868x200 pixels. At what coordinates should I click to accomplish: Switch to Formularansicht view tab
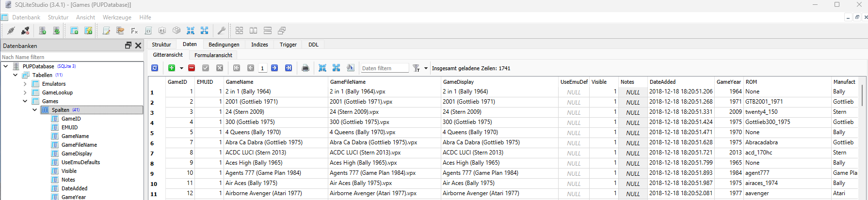coord(213,55)
